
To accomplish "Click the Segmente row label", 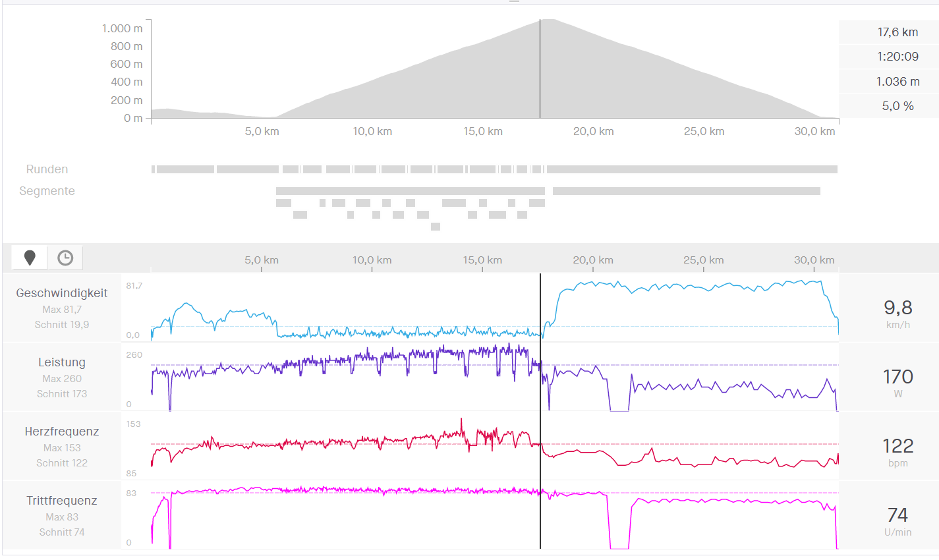I will tap(47, 191).
